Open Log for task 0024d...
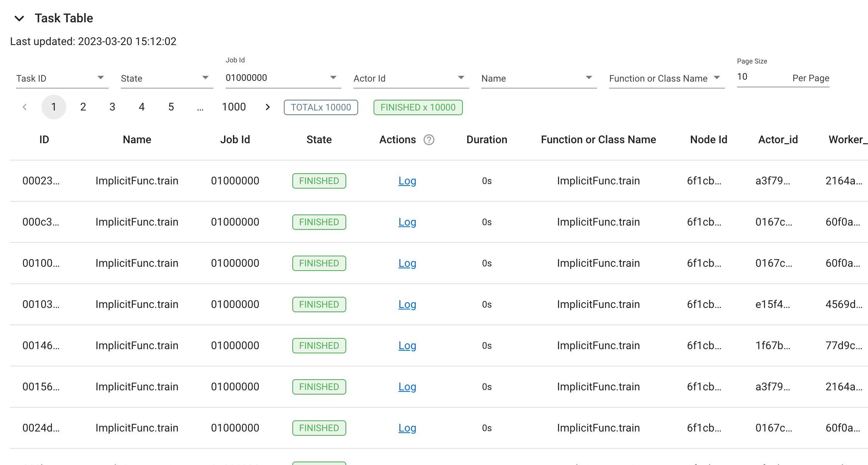 407,428
